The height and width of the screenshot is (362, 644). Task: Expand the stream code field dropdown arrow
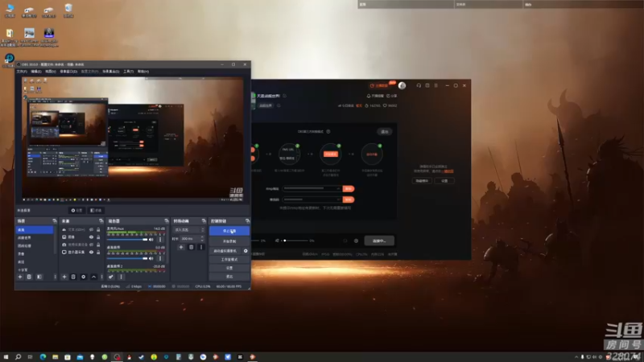338,200
